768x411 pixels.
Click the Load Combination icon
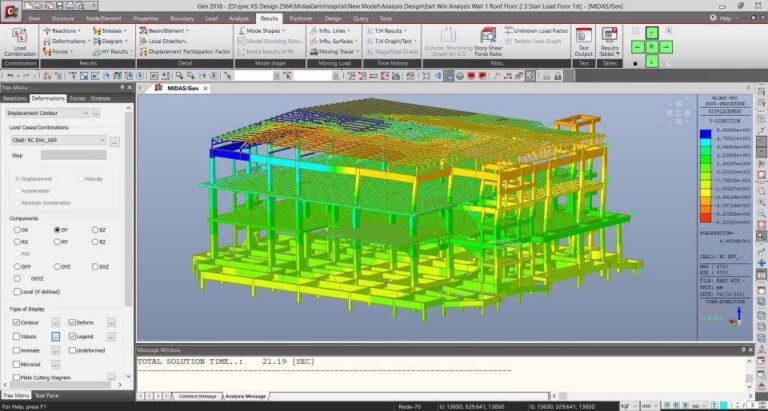(20, 42)
